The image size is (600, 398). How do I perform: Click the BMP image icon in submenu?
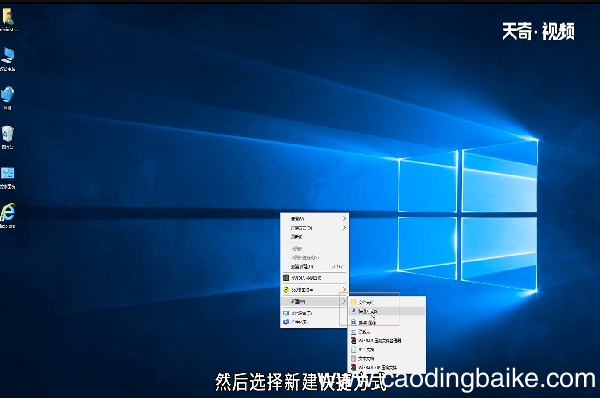[354, 323]
